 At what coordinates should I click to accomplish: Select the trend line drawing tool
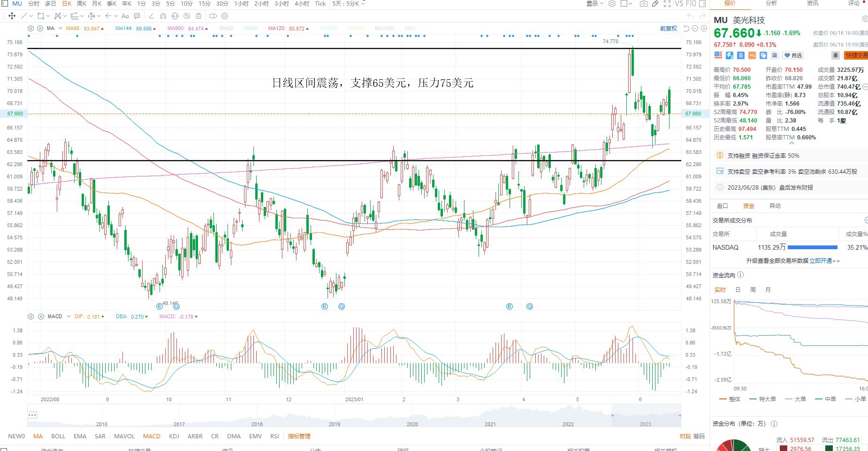pyautogui.click(x=24, y=15)
